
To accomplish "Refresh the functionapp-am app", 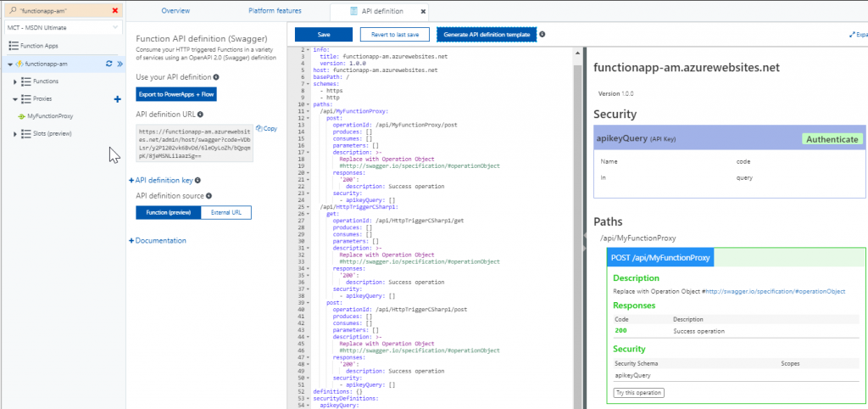I will (109, 64).
